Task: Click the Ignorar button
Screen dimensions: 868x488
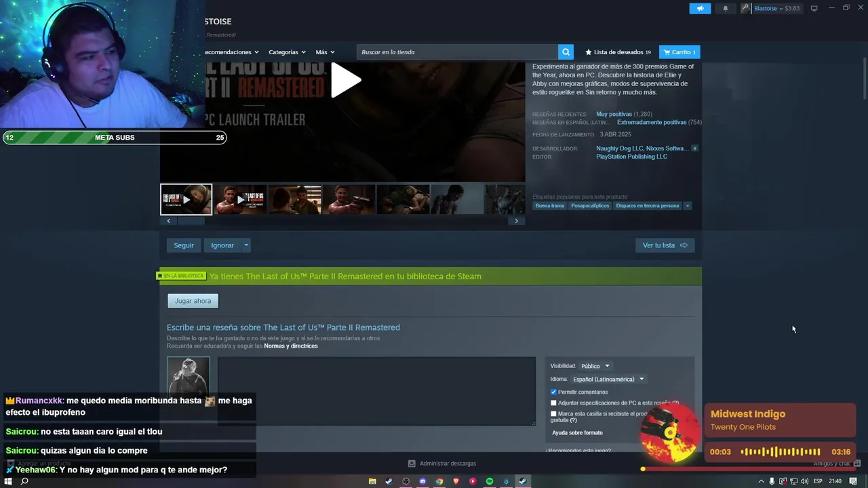Action: [222, 245]
